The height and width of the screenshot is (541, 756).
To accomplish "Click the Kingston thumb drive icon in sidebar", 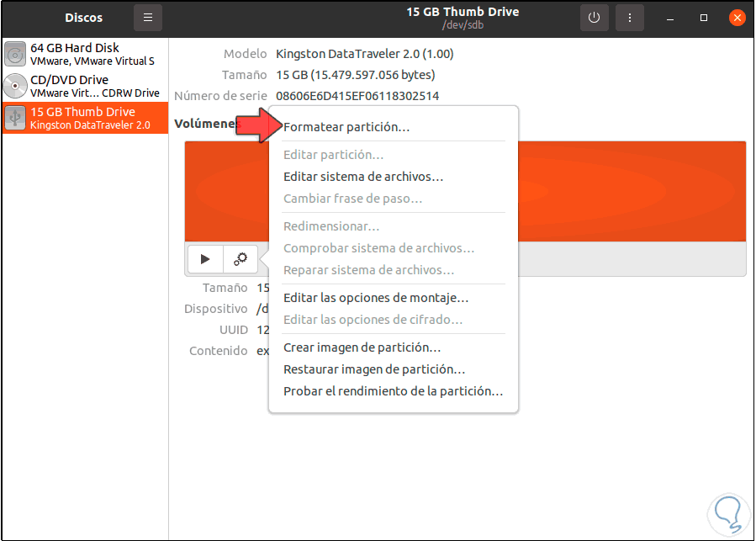I will 14,118.
